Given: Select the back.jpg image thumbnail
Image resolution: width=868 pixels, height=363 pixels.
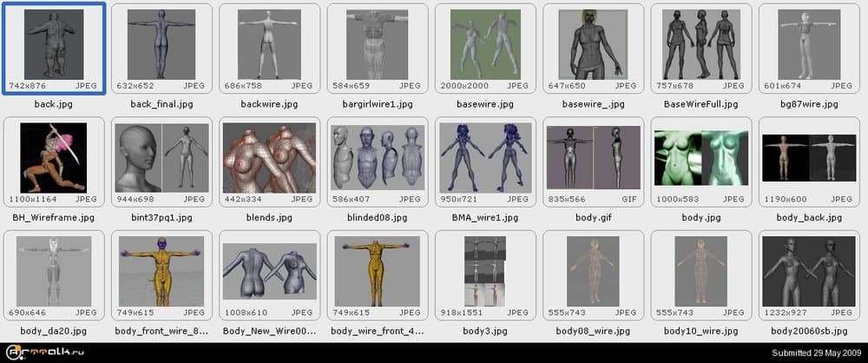Looking at the screenshot, I should (54, 44).
